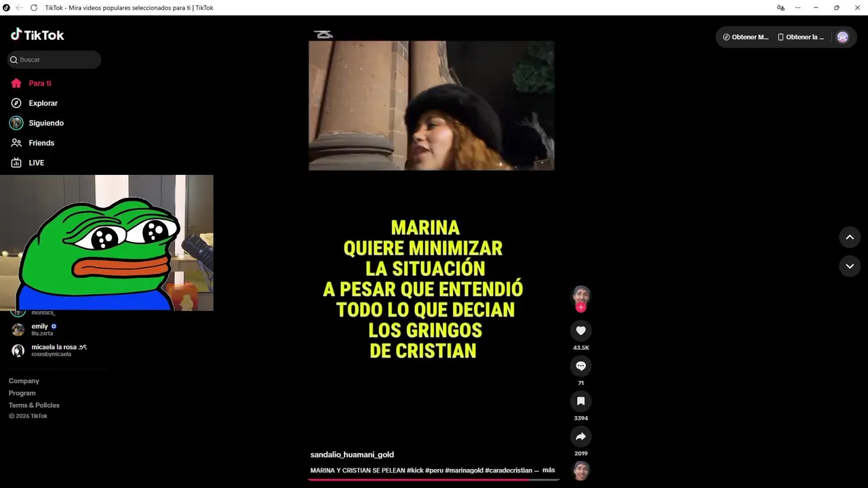This screenshot has height=488, width=868.
Task: Save video with bookmark icon
Action: tap(580, 401)
